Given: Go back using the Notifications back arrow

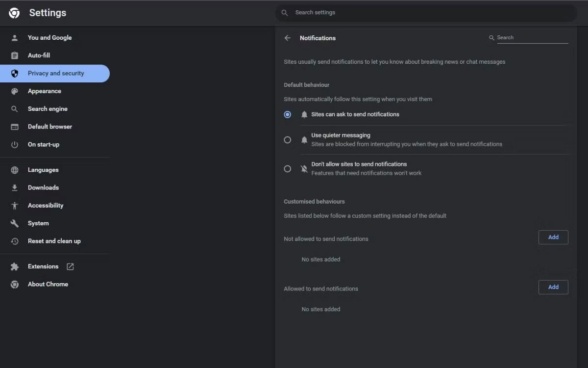Looking at the screenshot, I should point(288,38).
